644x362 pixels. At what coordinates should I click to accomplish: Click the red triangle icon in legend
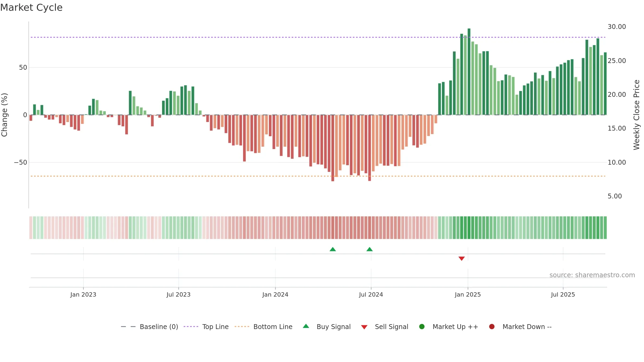coord(364,327)
